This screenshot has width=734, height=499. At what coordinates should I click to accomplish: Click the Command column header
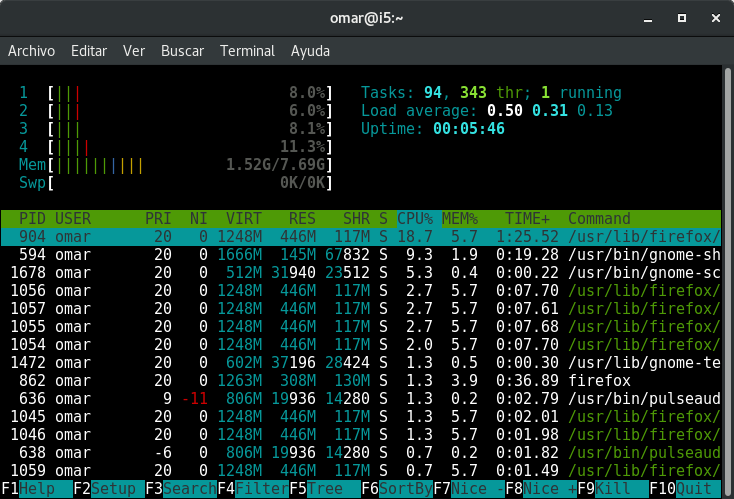pyautogui.click(x=599, y=219)
